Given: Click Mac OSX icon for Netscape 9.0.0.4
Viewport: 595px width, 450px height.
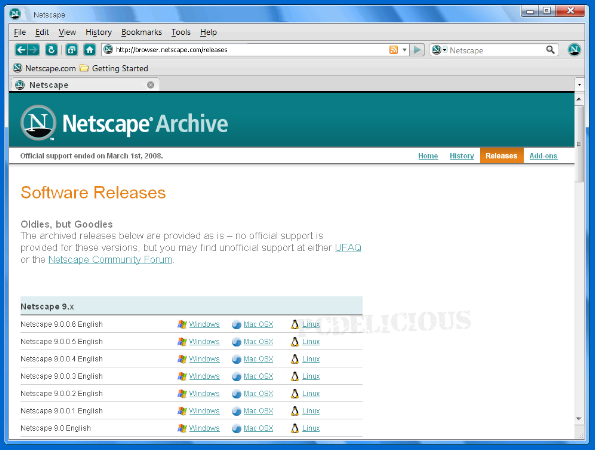Looking at the screenshot, I should click(x=236, y=359).
